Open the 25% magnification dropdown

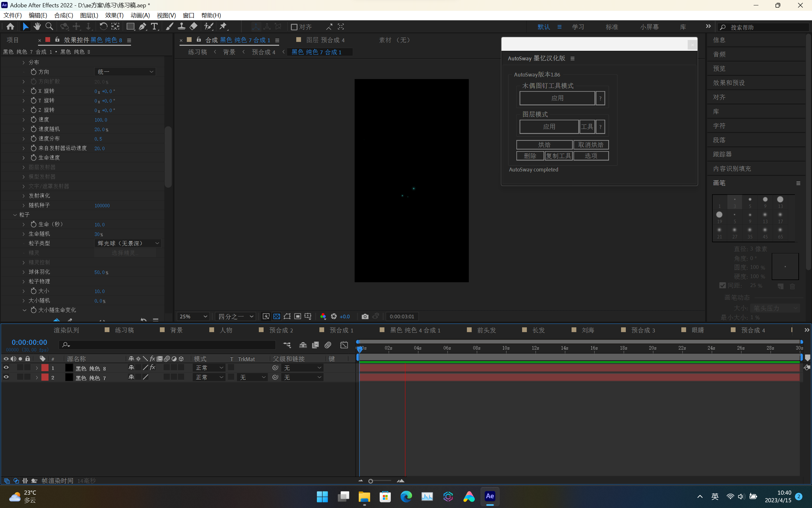pos(193,317)
